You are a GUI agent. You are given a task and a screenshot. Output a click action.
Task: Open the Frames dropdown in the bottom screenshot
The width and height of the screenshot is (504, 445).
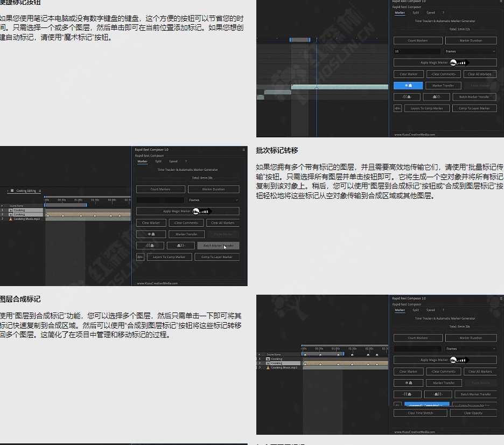(x=471, y=349)
